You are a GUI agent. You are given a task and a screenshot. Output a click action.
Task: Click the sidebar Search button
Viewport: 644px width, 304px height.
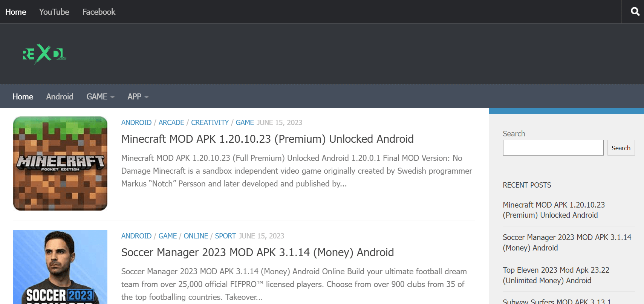621,148
